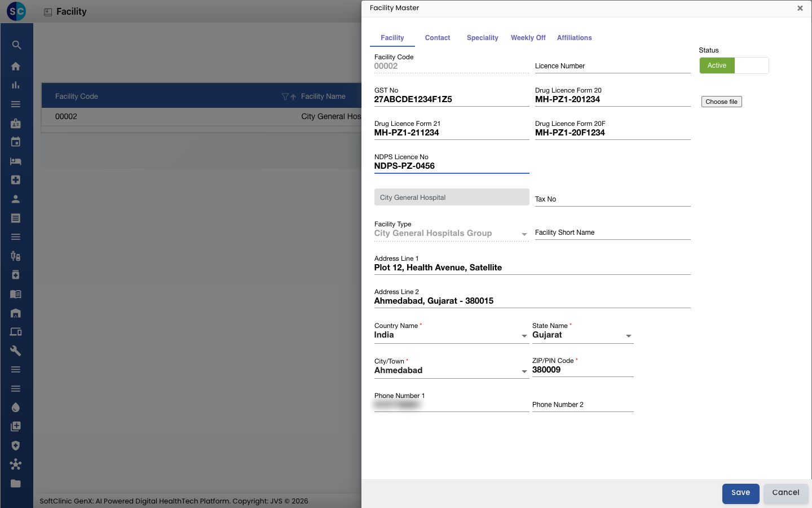Open the person profile icon
Image resolution: width=812 pixels, height=508 pixels.
[x=16, y=199]
